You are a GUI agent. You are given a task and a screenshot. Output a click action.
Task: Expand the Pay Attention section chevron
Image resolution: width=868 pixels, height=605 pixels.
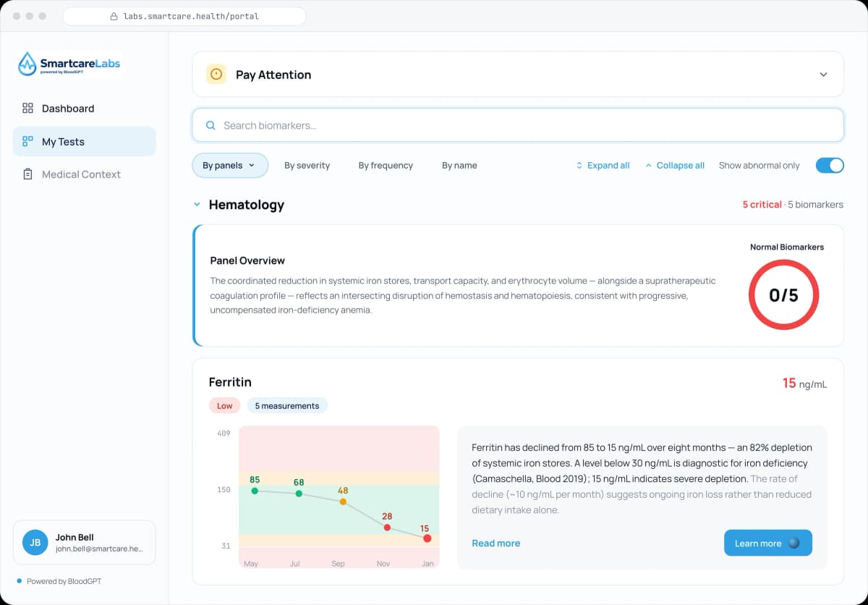click(x=823, y=75)
